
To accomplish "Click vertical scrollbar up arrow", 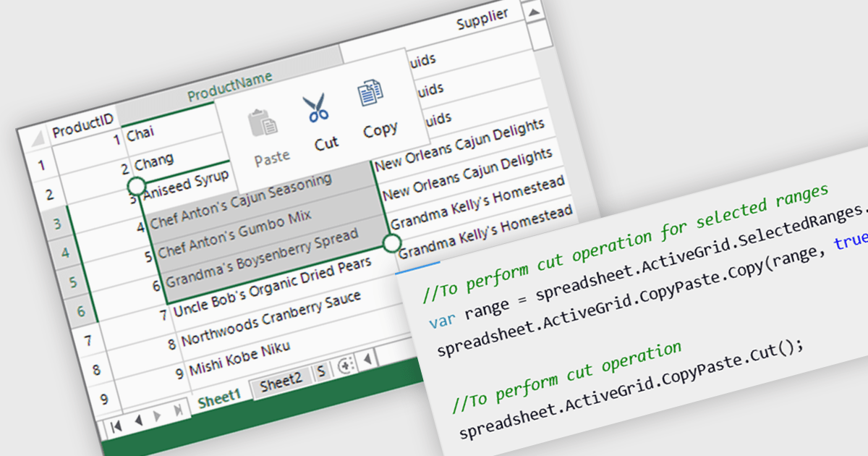I will [x=535, y=12].
